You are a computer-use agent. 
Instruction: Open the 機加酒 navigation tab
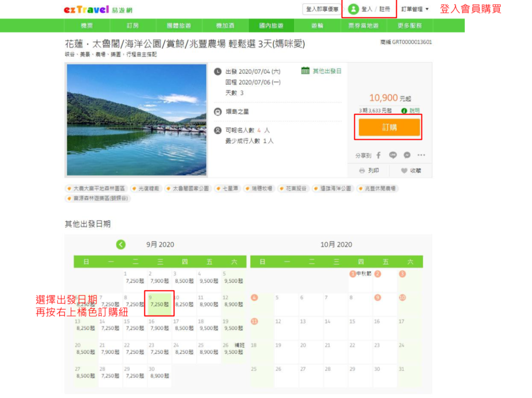tap(225, 26)
